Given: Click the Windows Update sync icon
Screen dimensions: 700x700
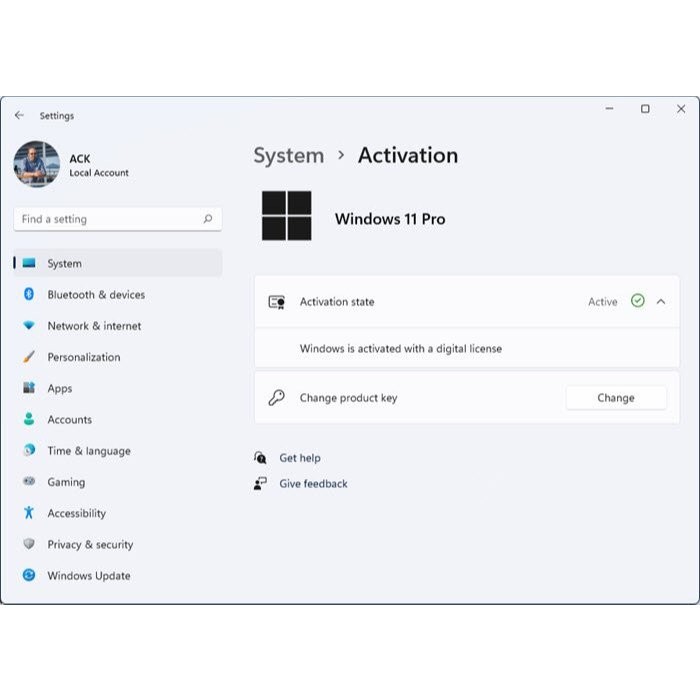Looking at the screenshot, I should point(29,575).
